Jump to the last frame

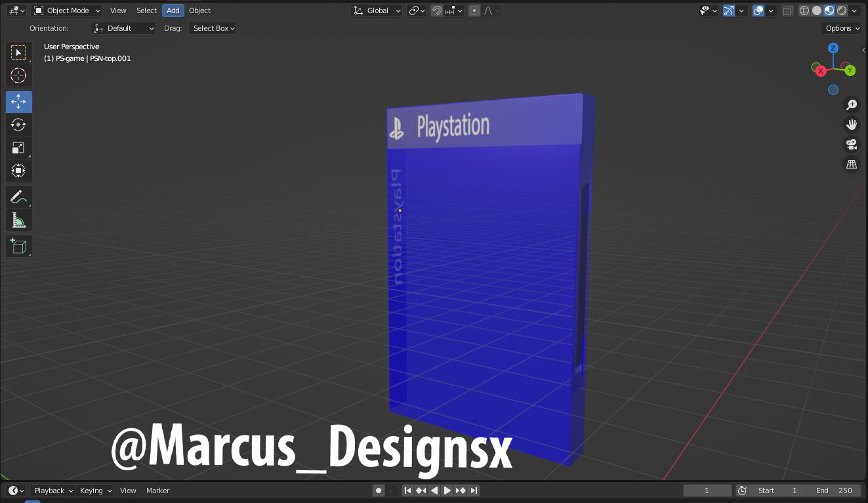pyautogui.click(x=474, y=491)
